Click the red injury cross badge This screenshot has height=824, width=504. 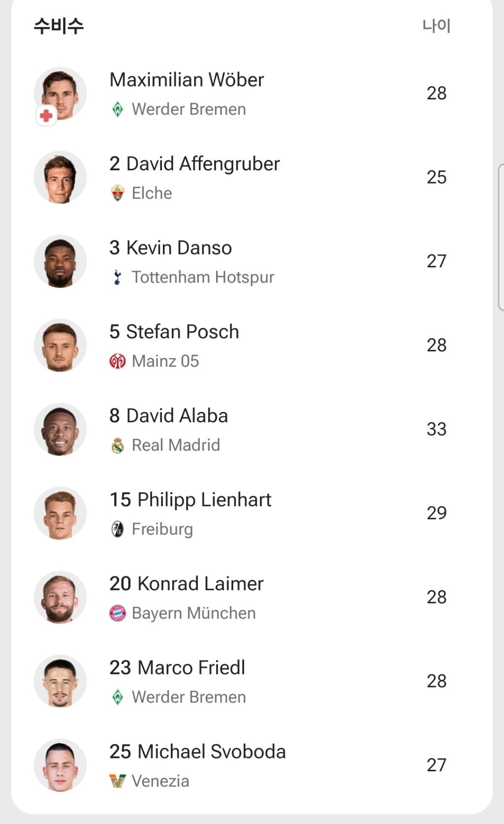point(46,116)
